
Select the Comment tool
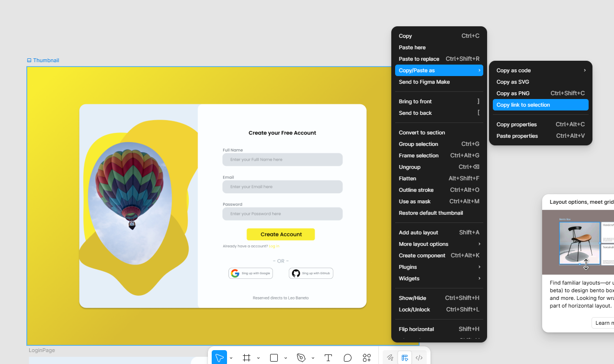(x=348, y=358)
